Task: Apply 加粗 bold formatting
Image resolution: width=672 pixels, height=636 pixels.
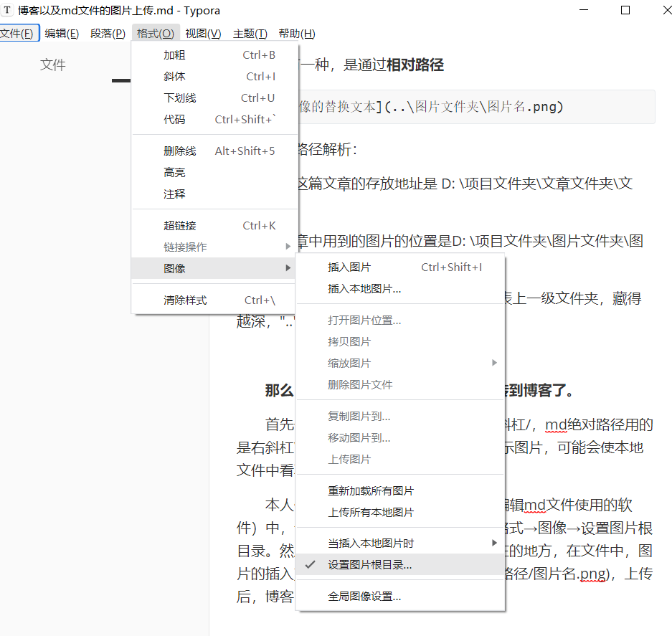Action: 214,55
